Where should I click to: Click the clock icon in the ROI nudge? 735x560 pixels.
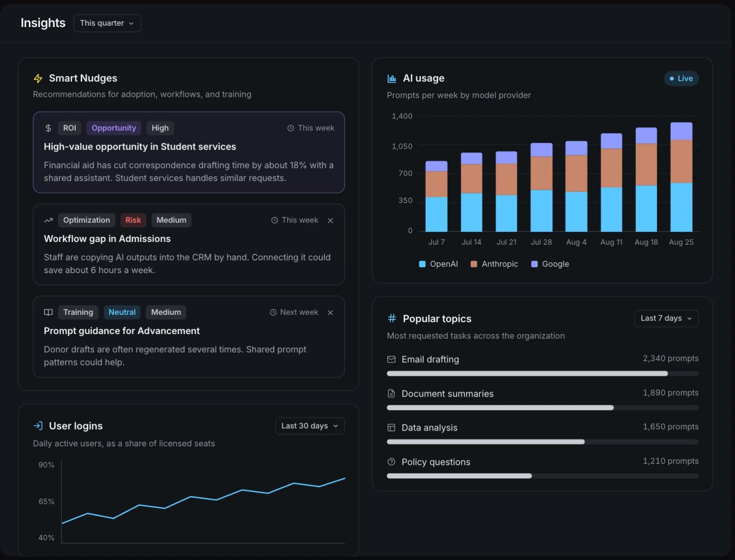[291, 128]
